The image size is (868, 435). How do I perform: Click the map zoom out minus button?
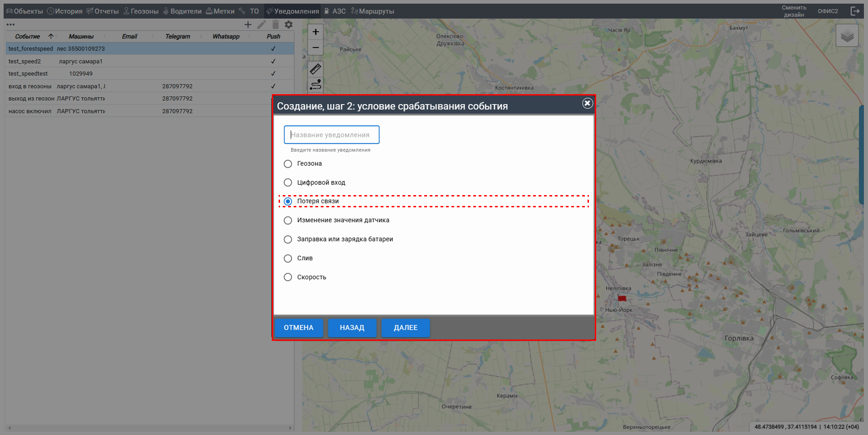[x=315, y=48]
